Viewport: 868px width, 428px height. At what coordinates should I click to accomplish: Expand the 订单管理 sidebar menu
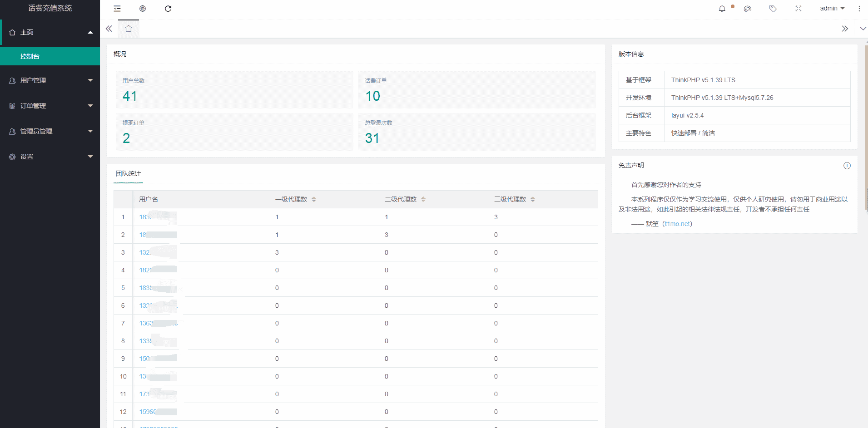pyautogui.click(x=50, y=106)
